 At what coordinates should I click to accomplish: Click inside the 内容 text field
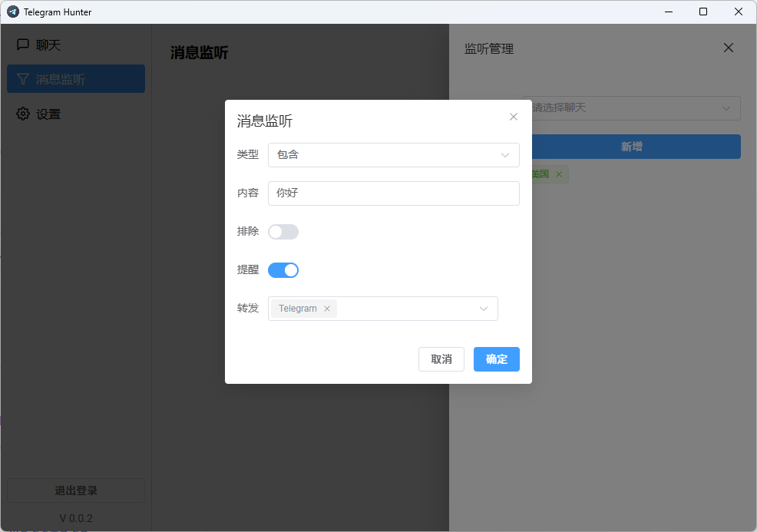point(393,193)
